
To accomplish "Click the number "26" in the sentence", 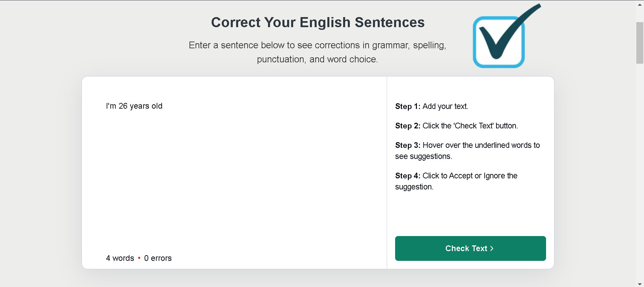I will [123, 106].
